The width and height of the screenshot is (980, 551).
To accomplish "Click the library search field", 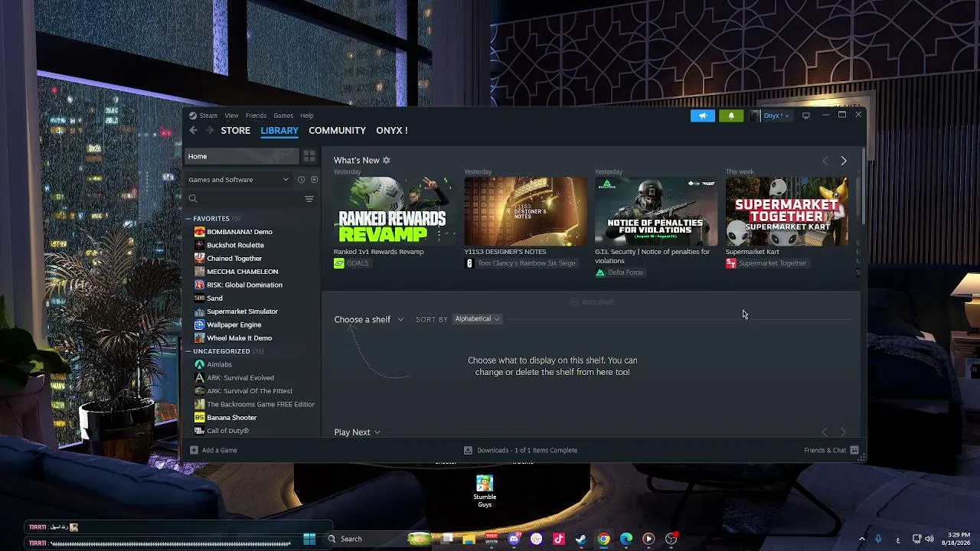I will [245, 199].
